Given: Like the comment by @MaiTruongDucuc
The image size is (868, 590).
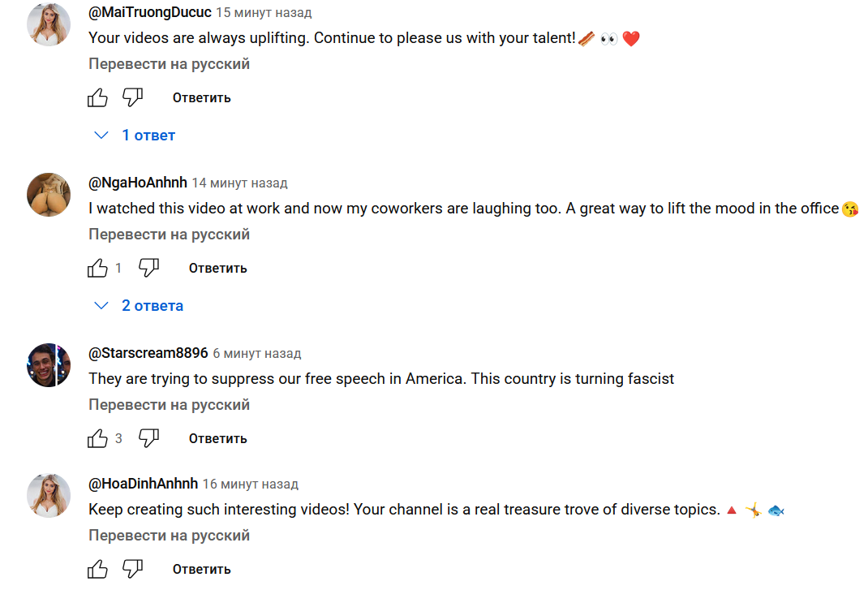Looking at the screenshot, I should click(x=97, y=98).
